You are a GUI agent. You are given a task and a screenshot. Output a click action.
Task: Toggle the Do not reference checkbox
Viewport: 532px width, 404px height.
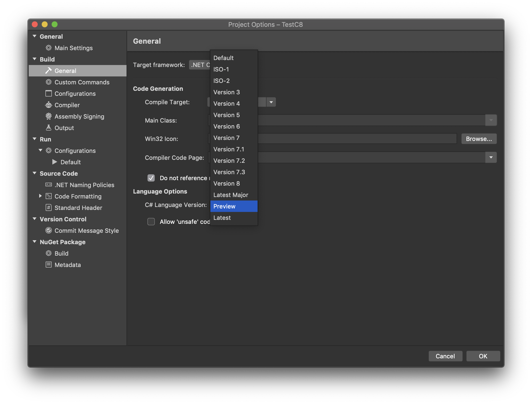[150, 177]
